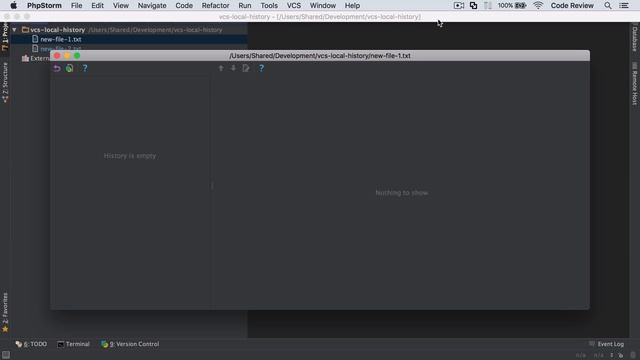Select new-file-1.txt in project tree
The height and width of the screenshot is (360, 640).
tap(61, 39)
